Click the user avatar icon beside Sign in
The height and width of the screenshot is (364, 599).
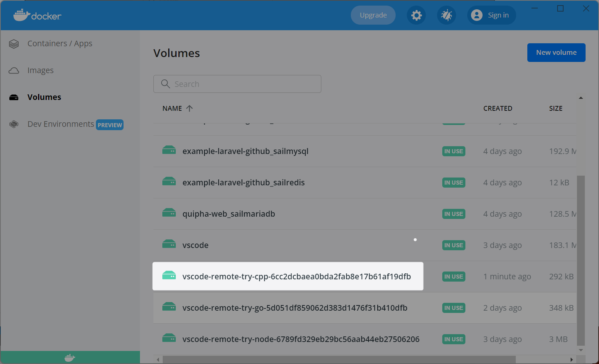coord(477,15)
